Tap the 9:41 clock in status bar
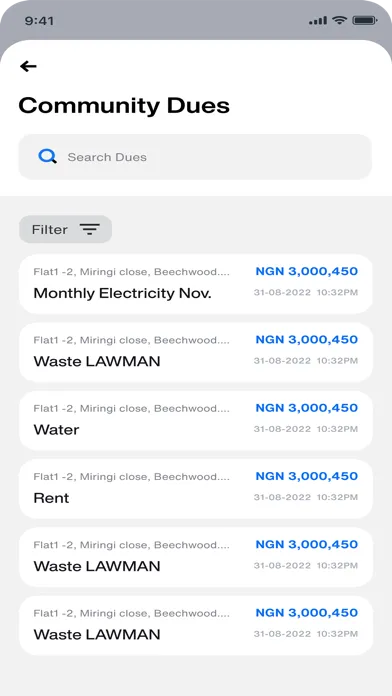Image resolution: width=392 pixels, height=696 pixels. (39, 21)
